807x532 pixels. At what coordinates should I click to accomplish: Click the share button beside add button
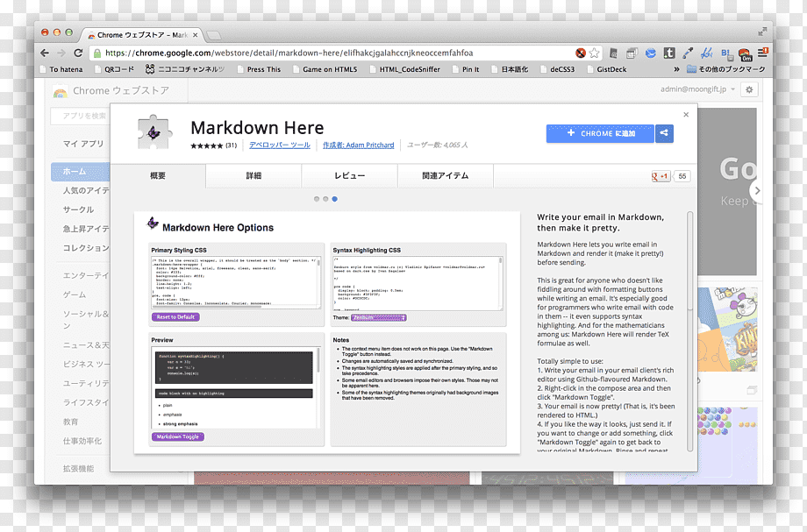tap(664, 133)
